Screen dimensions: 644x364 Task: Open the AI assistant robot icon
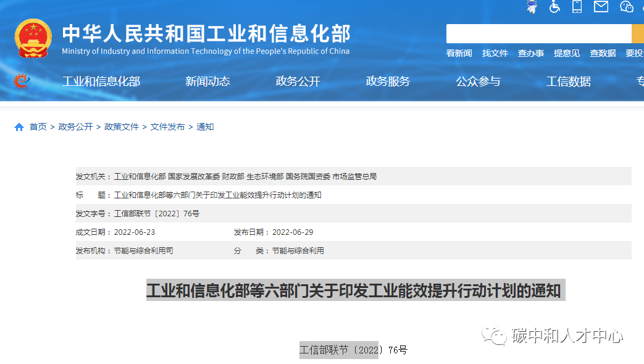(x=532, y=7)
